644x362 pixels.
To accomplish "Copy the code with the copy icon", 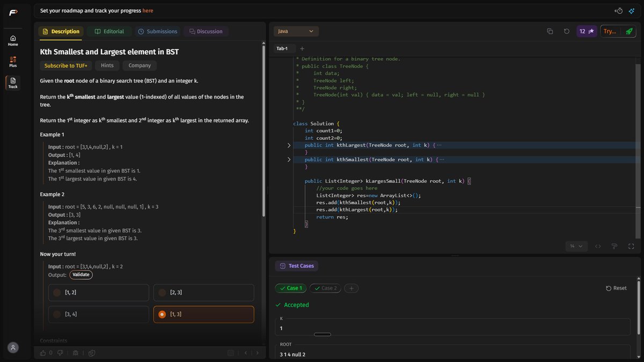I will point(550,31).
